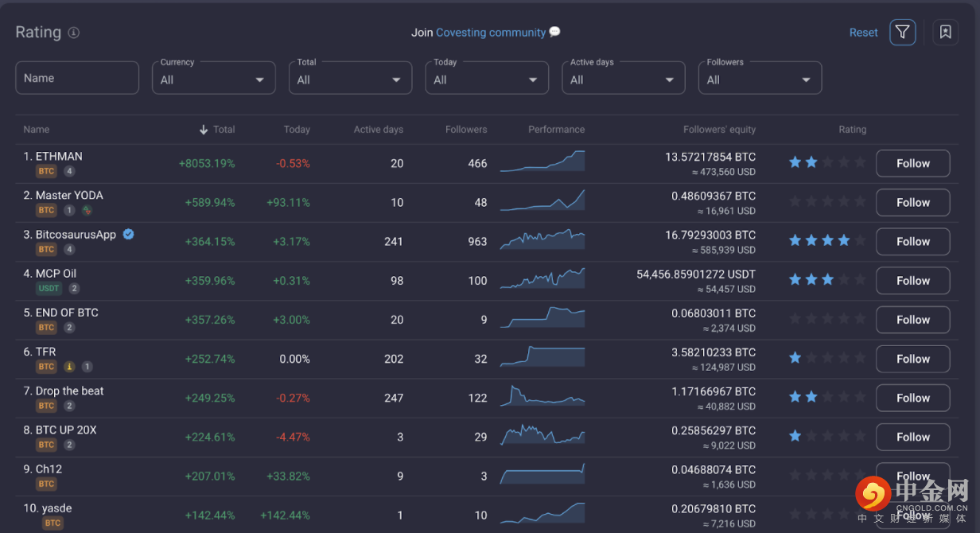Screen dimensions: 980x533
Task: Sort by the Total column arrow
Action: [204, 130]
